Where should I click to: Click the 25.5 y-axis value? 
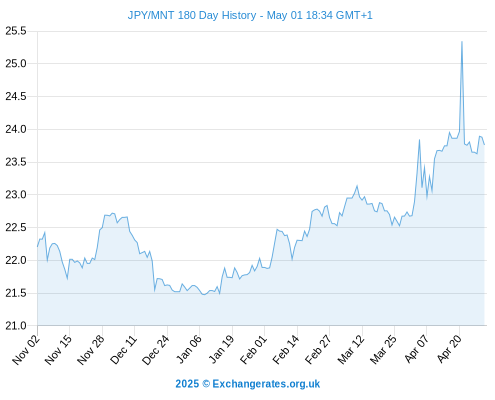click(x=16, y=31)
